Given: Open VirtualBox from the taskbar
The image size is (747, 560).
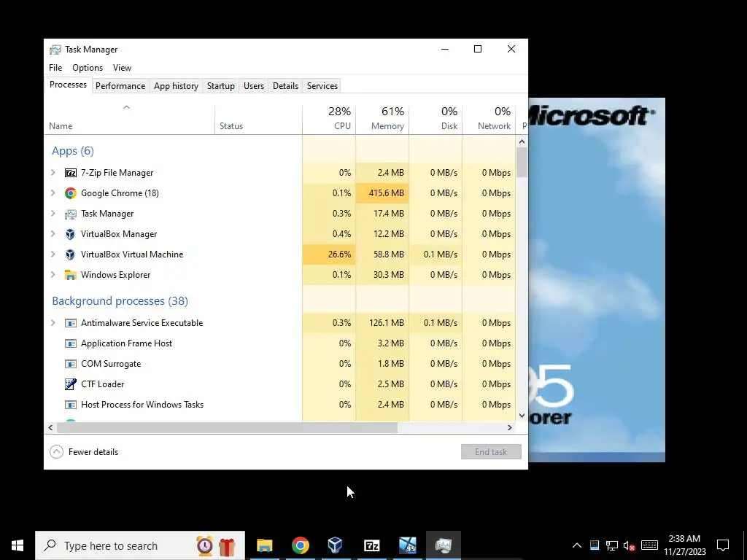Looking at the screenshot, I should click(336, 545).
